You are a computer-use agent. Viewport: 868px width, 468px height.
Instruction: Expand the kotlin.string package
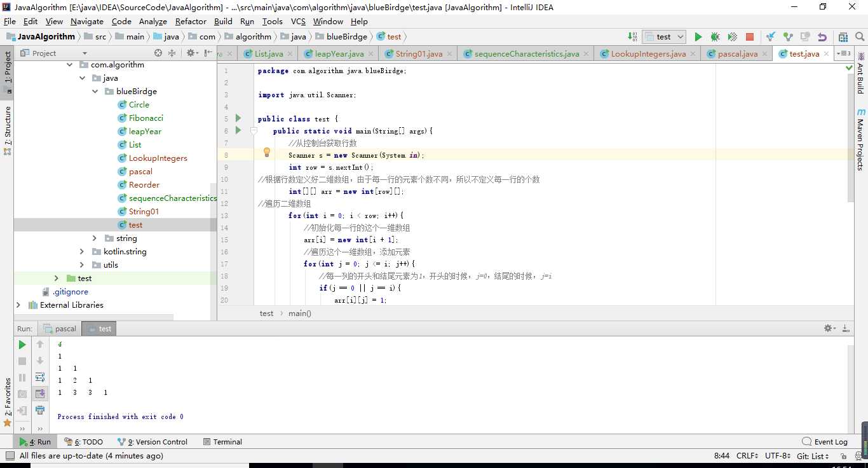[x=82, y=252]
